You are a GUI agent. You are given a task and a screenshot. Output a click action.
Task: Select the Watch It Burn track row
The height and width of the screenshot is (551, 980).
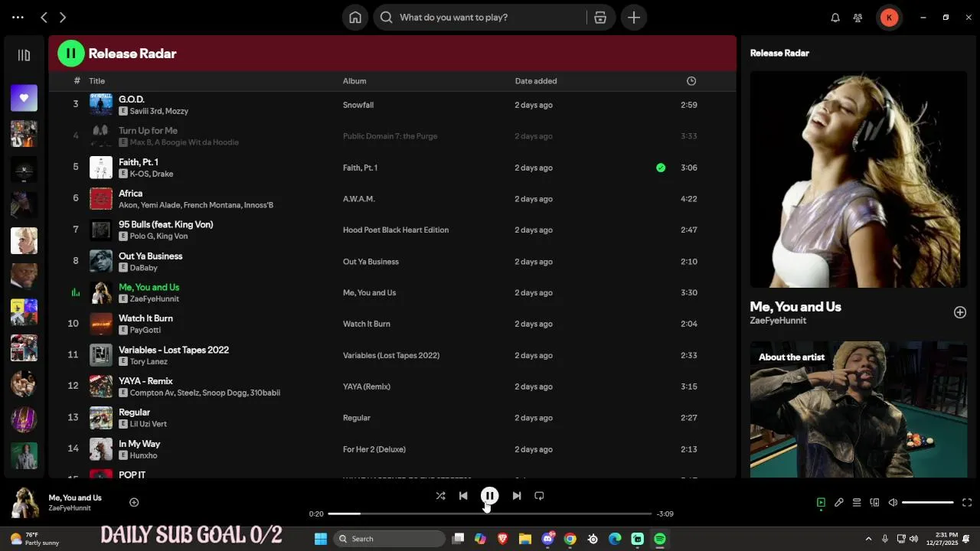tap(392, 324)
